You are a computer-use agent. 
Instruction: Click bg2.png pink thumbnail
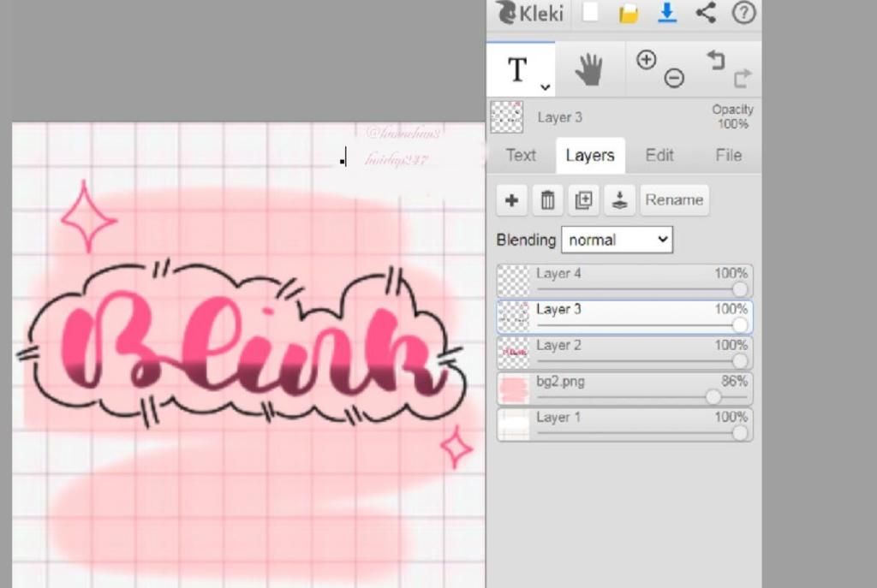(x=514, y=389)
